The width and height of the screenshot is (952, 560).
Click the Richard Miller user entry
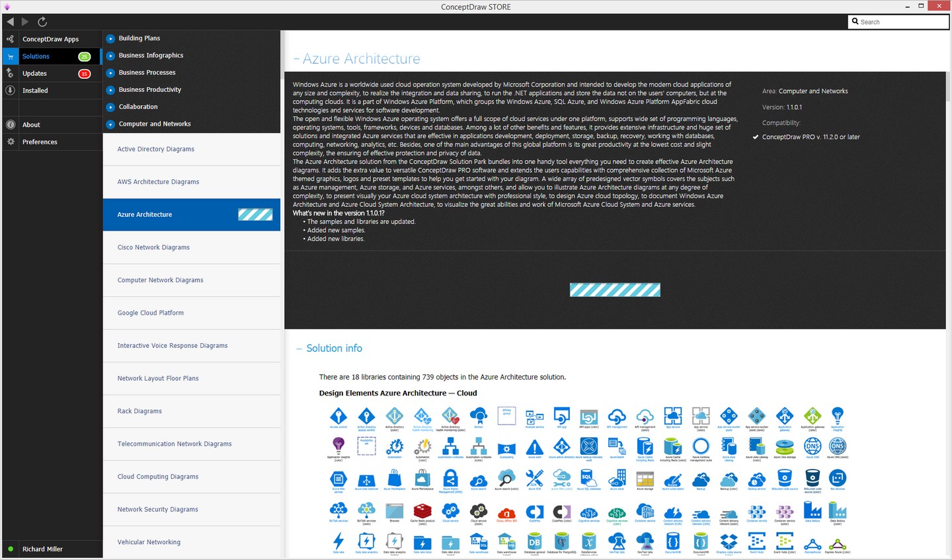coord(52,549)
